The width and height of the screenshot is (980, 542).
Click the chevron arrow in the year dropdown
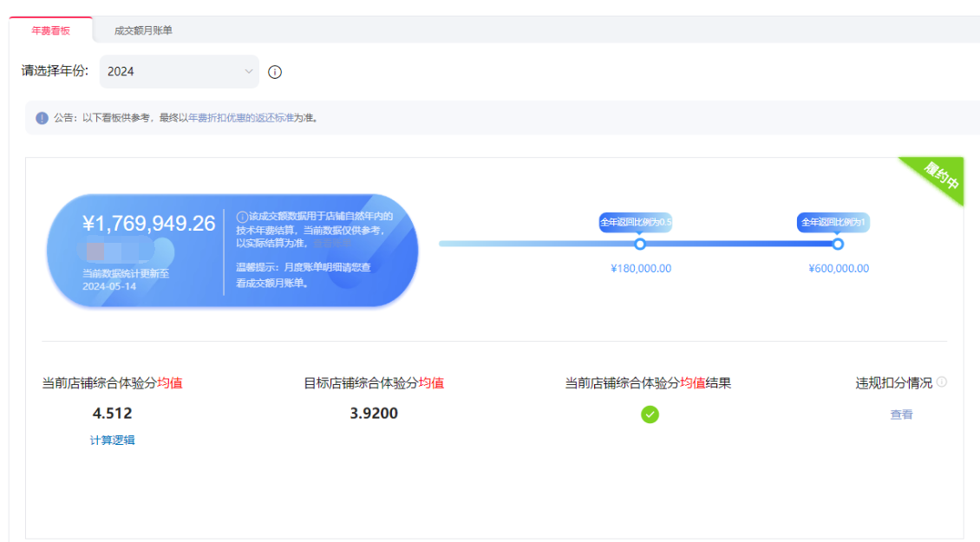click(x=248, y=72)
